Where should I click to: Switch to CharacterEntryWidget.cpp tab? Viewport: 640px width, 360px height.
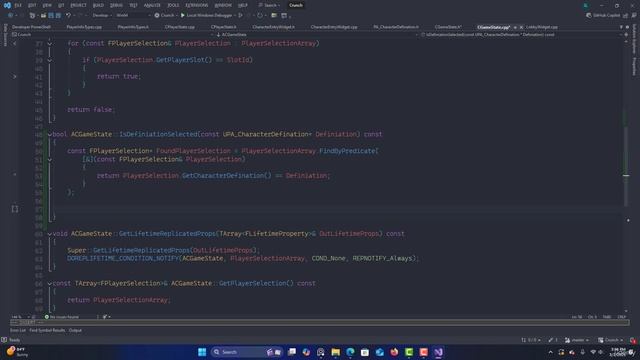click(334, 27)
